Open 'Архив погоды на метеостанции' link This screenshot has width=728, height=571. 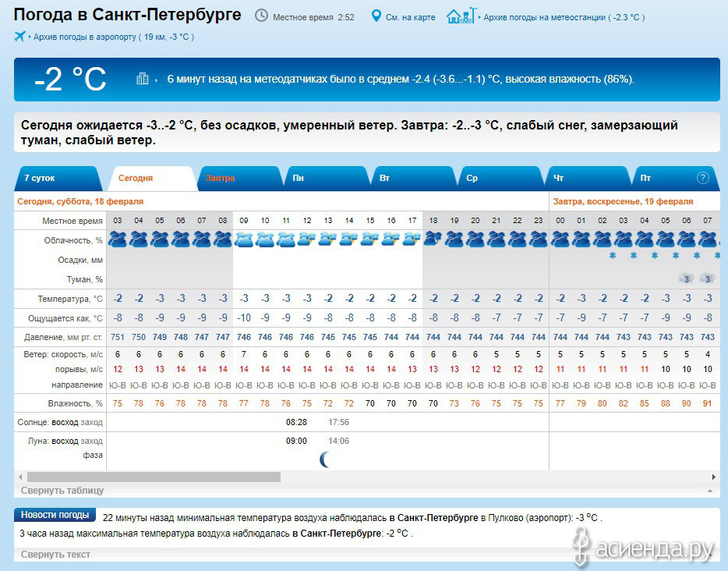click(x=564, y=18)
